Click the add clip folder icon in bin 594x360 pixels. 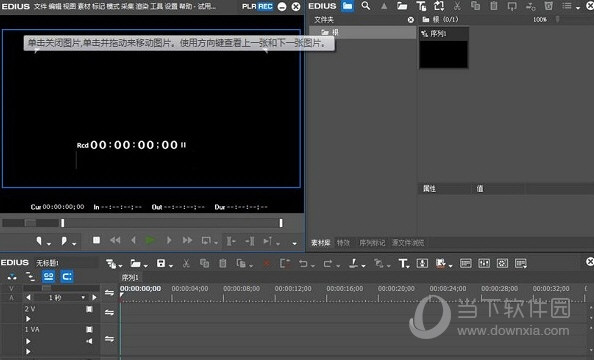click(x=402, y=6)
